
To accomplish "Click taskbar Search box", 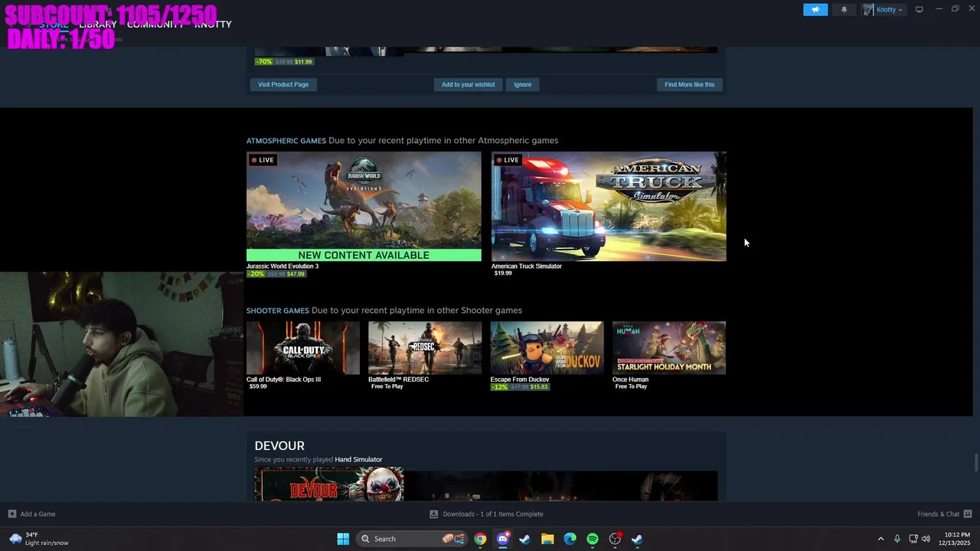I will pos(412,539).
